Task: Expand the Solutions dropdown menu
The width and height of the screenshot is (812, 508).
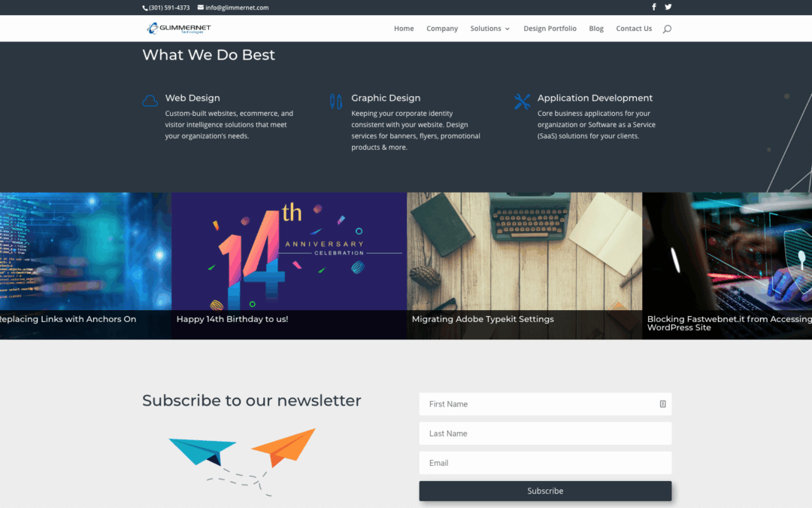Action: pos(490,29)
